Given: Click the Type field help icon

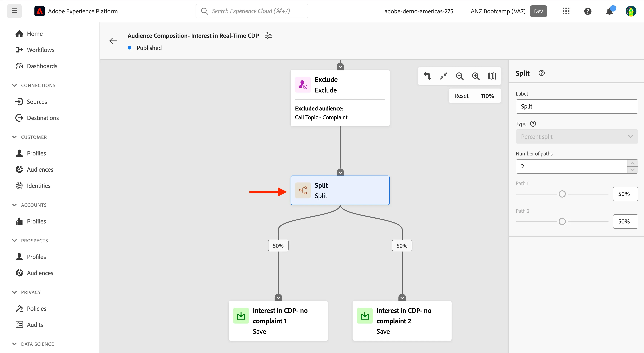Looking at the screenshot, I should [533, 124].
